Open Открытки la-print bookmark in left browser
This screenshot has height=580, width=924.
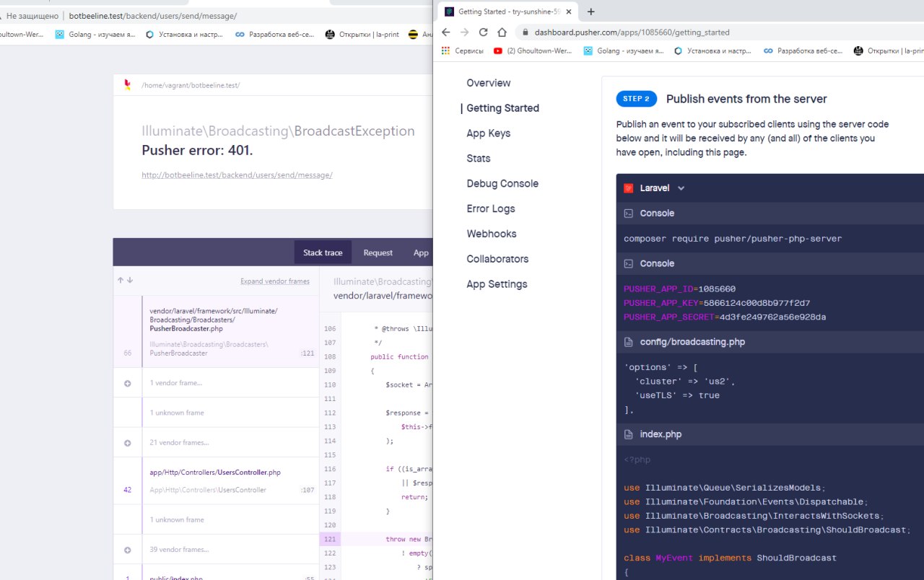tap(363, 34)
